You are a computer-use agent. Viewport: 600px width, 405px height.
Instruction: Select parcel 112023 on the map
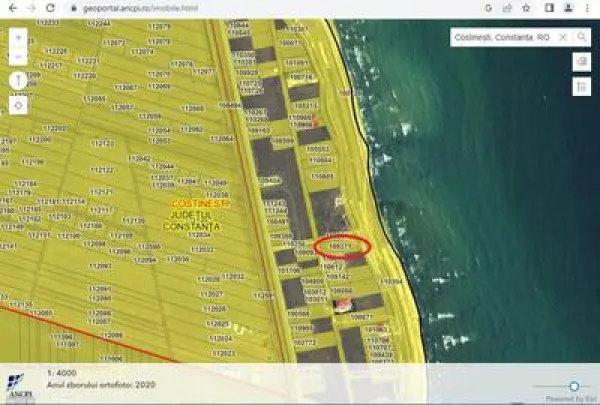point(223,353)
